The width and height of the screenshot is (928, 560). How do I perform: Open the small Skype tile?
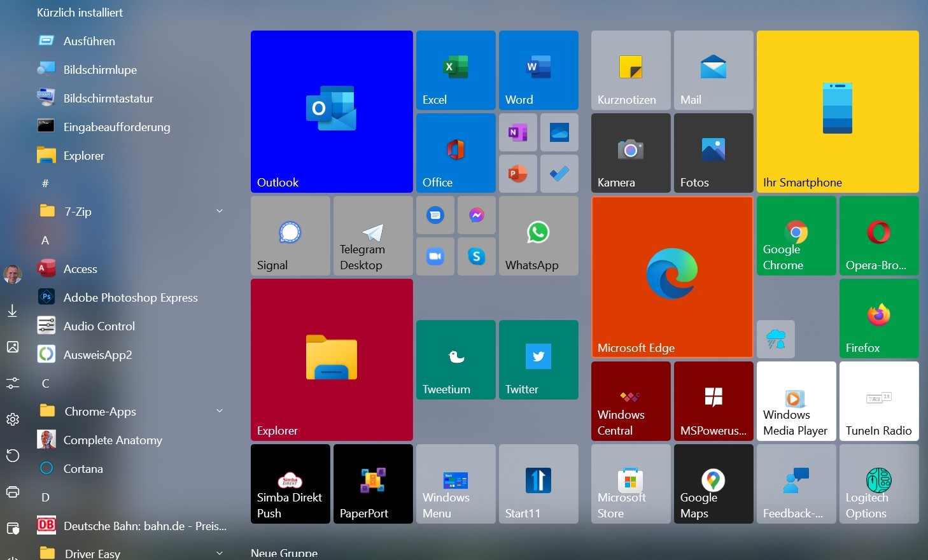point(477,256)
